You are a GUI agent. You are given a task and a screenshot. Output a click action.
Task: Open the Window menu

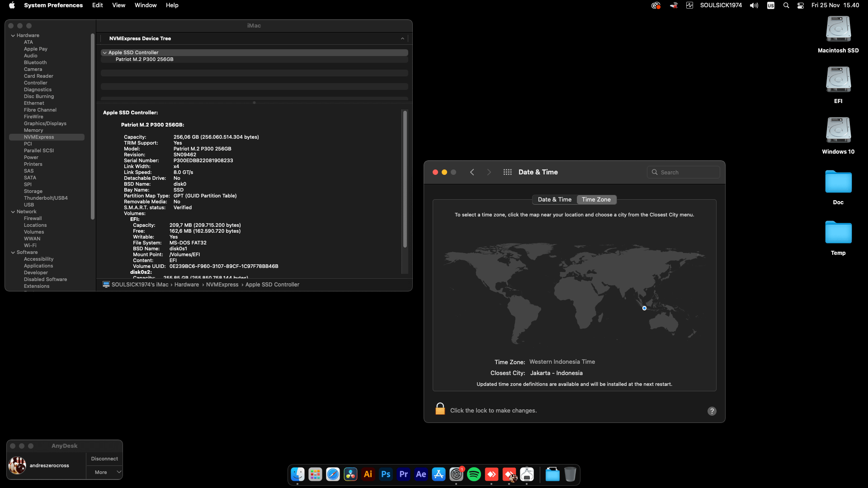[146, 5]
